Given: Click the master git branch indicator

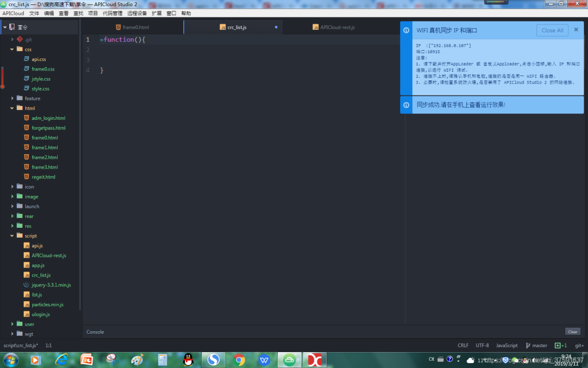Looking at the screenshot, I should click(536, 346).
